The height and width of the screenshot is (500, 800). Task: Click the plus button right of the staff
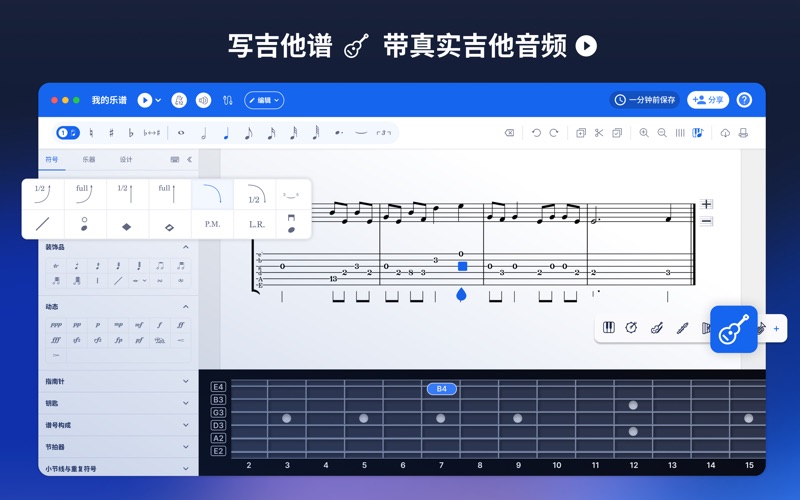coord(706,204)
